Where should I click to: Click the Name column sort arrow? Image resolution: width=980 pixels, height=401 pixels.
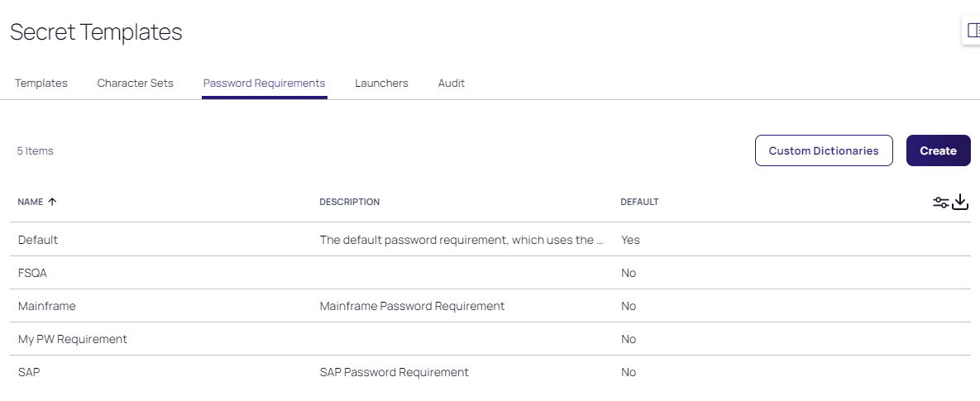52,202
